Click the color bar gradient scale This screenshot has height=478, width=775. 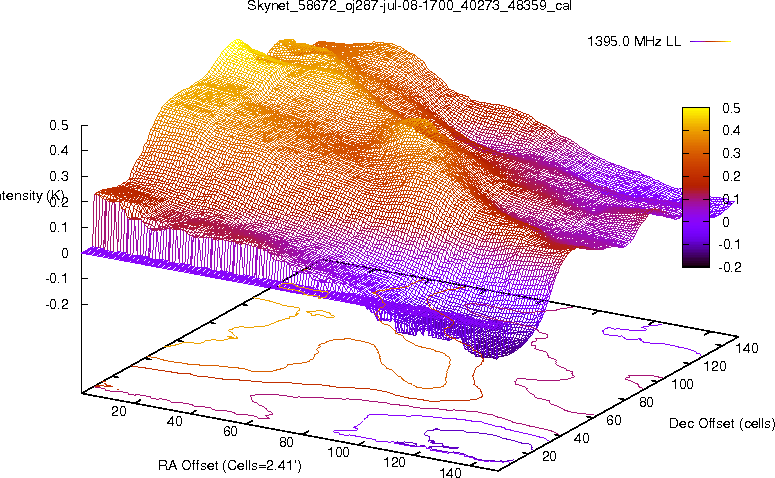(x=695, y=187)
